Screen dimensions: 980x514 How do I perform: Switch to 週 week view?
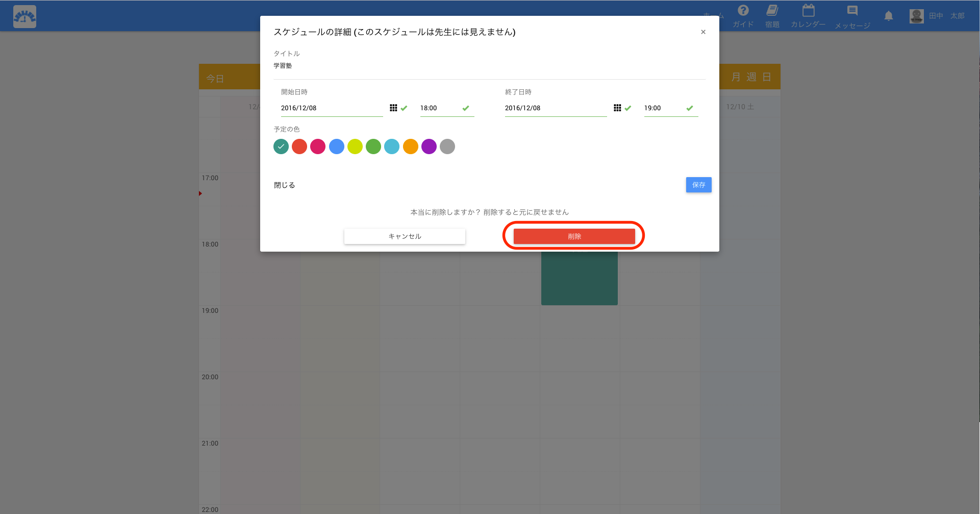(x=751, y=77)
